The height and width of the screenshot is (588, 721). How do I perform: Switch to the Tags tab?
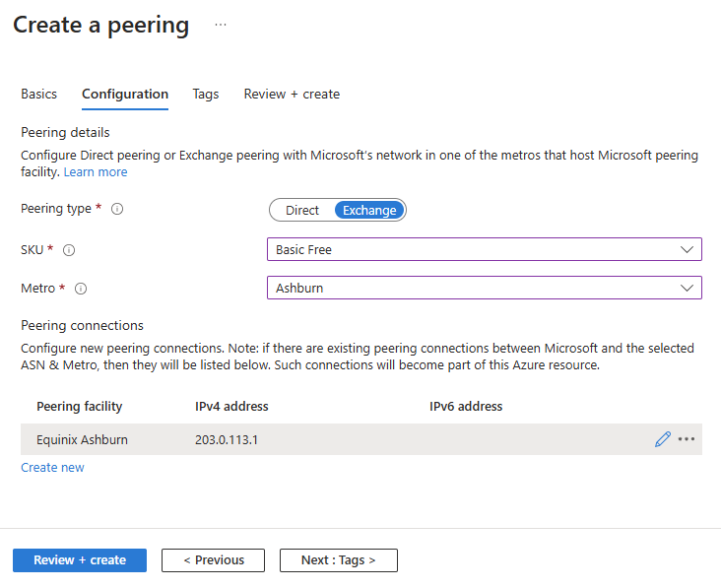[206, 95]
